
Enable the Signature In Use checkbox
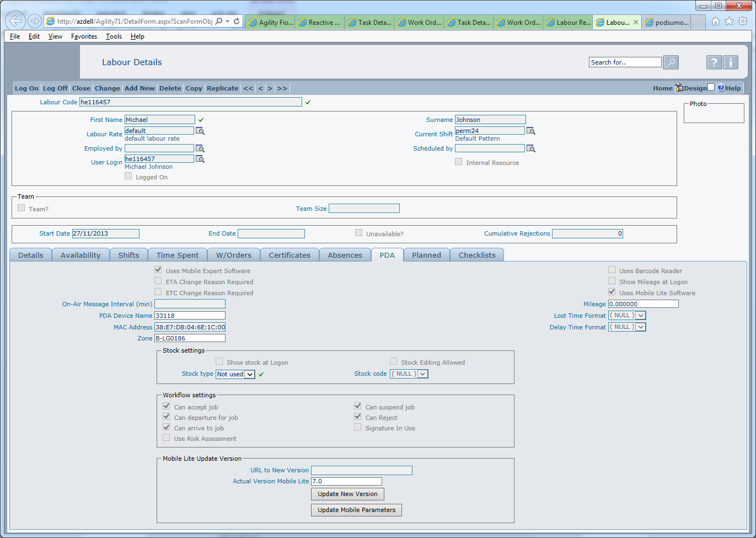click(358, 427)
